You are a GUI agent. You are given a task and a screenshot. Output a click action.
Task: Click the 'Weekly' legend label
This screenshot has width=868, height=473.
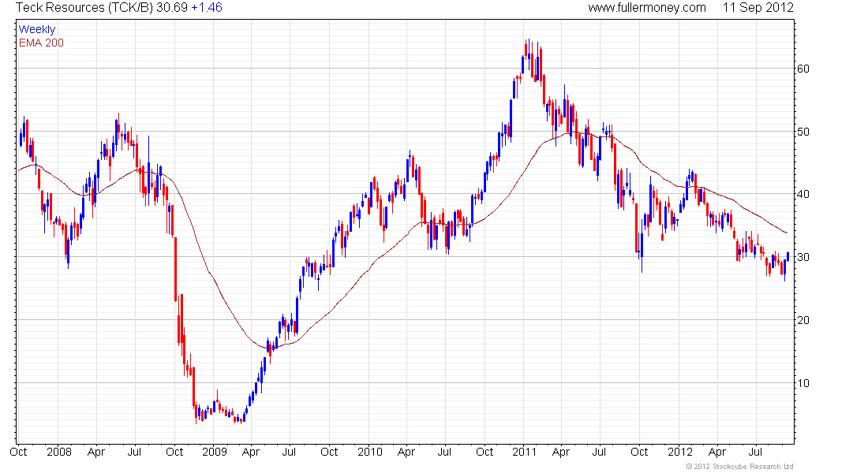37,30
